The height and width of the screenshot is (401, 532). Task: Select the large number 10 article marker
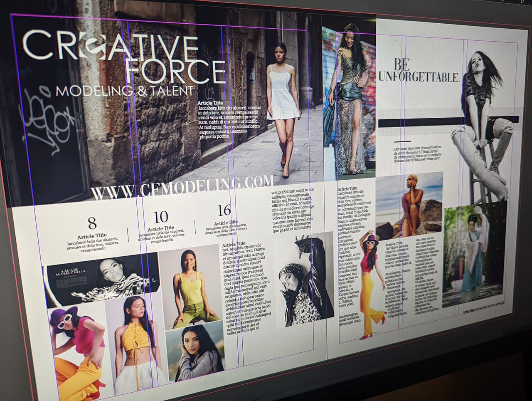(160, 217)
